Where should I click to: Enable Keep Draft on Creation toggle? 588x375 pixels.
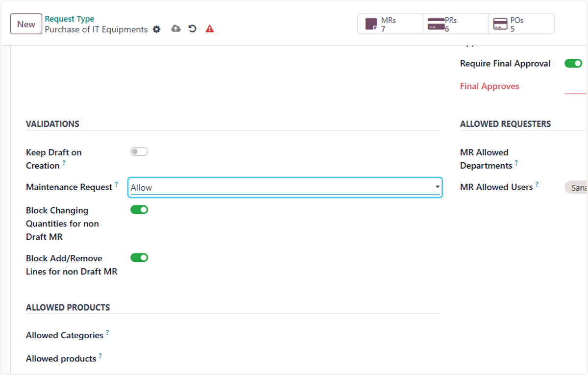click(139, 152)
